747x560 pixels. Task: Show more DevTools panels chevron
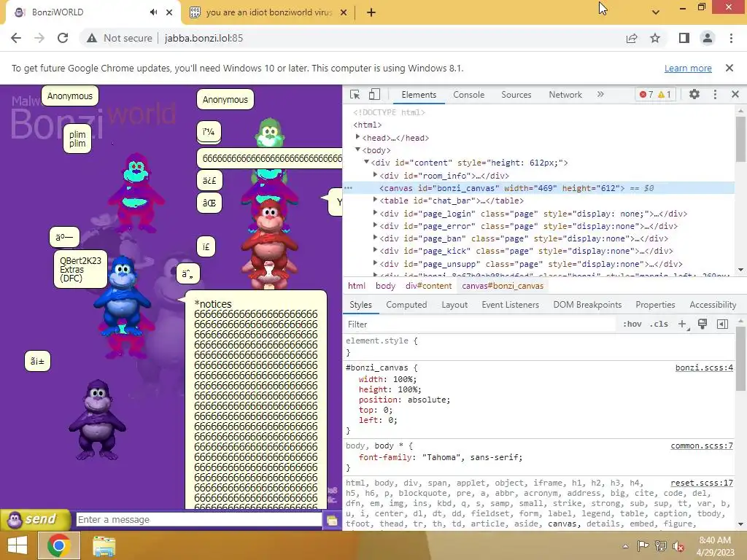[600, 94]
